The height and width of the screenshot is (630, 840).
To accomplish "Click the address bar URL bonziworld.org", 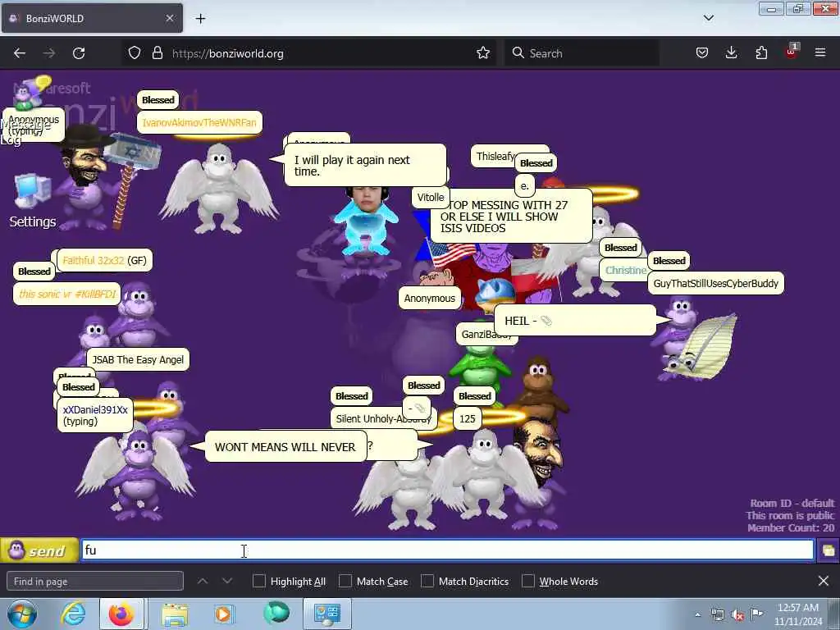I will (x=228, y=53).
